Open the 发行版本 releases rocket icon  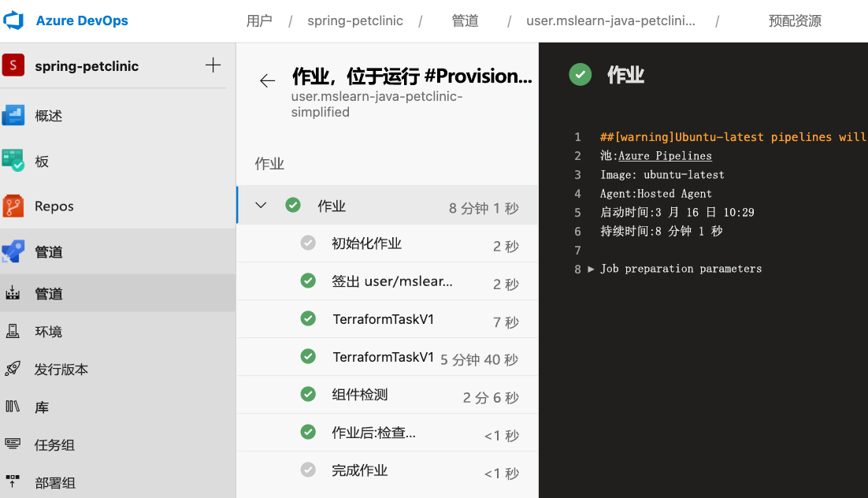click(x=13, y=369)
